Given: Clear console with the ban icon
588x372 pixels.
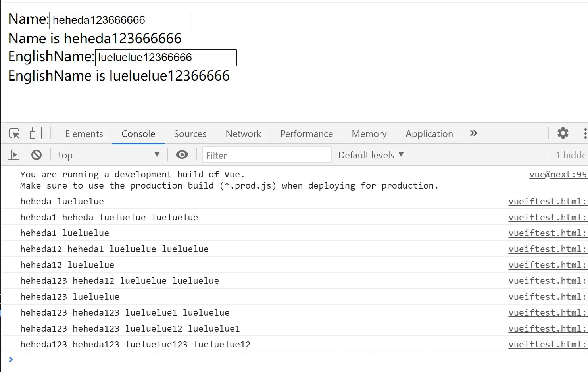Looking at the screenshot, I should click(x=37, y=155).
